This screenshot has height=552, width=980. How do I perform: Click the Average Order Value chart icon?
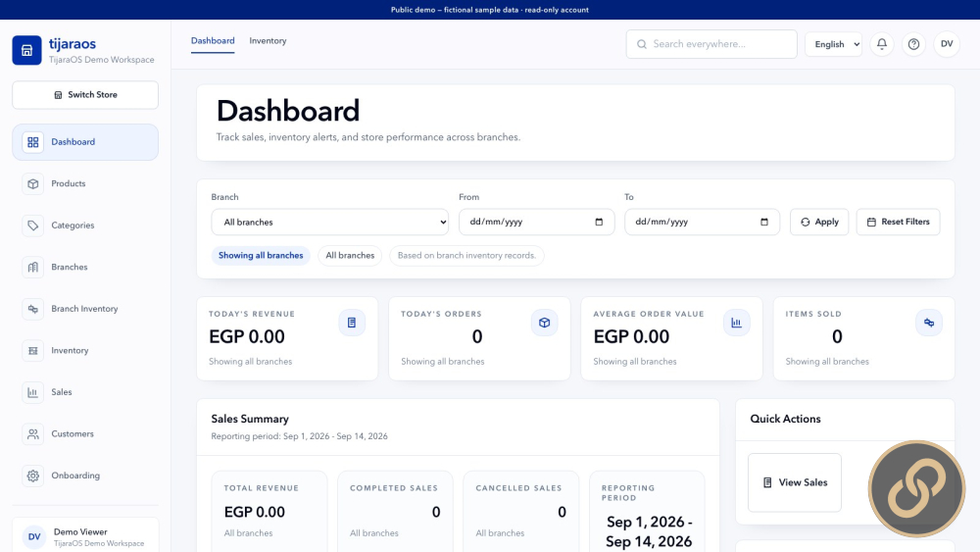tap(736, 323)
